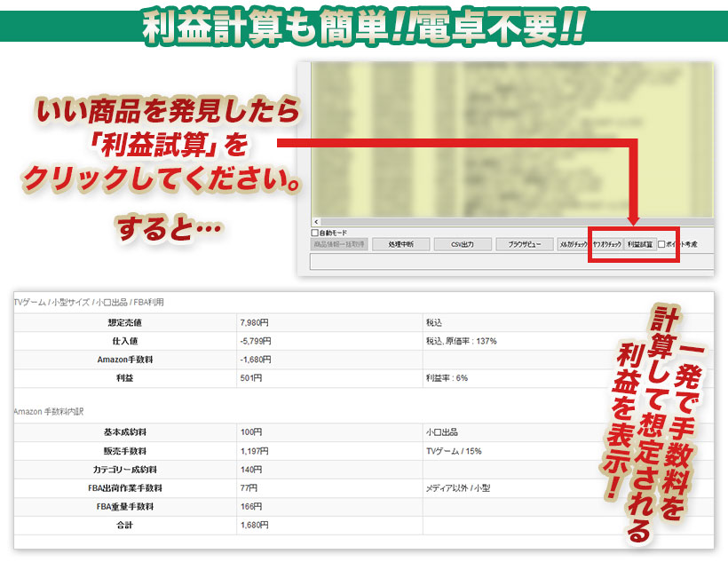Image resolution: width=728 pixels, height=562 pixels.
Task: Click the ヤフオクチェック button
Action: tap(606, 243)
